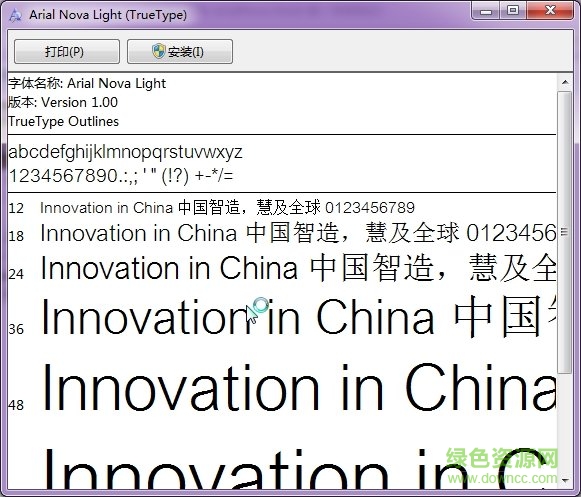Click the digits sample line 1234567890

[x=121, y=175]
